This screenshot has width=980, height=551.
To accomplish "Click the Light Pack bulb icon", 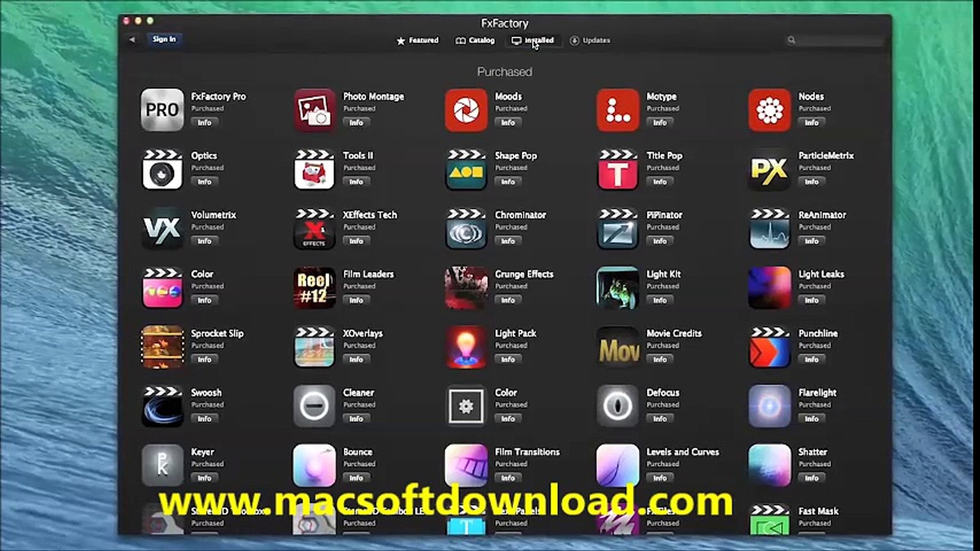I will point(465,347).
